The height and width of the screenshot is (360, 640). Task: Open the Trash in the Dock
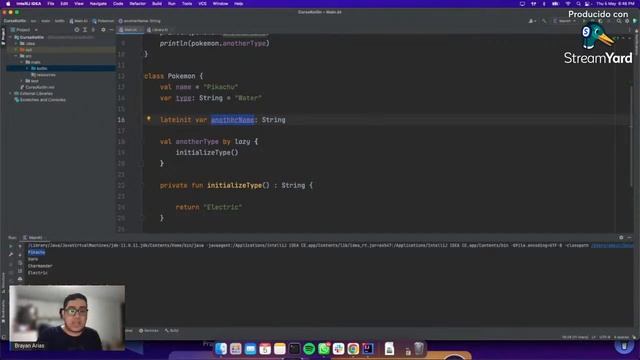[419, 349]
